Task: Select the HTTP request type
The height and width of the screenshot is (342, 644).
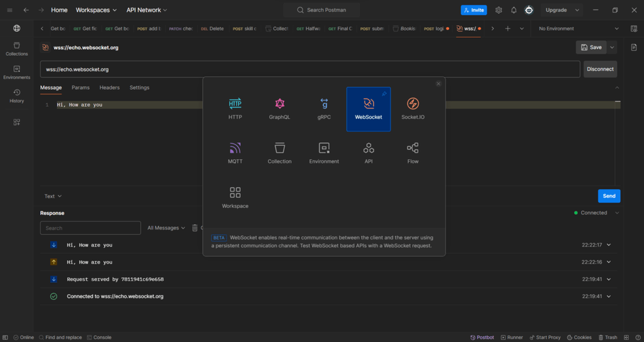Action: coord(235,109)
